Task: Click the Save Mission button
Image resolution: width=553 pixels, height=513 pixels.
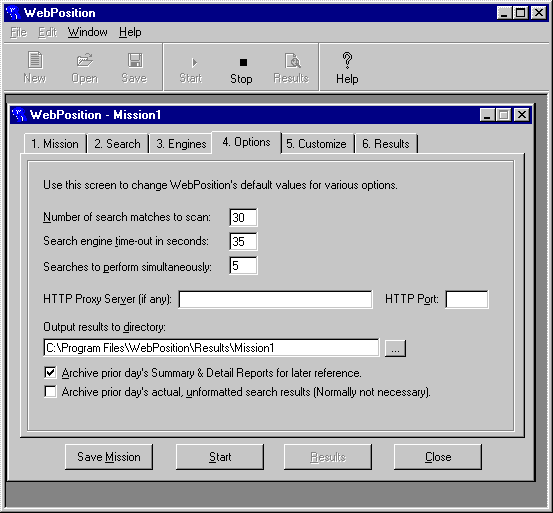Action: pyautogui.click(x=109, y=457)
